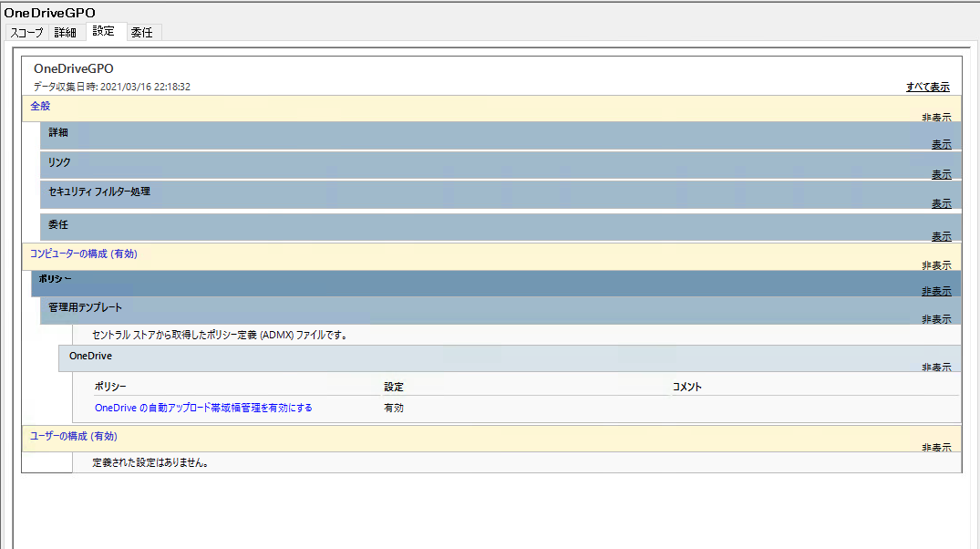Click the コンピューターの構成 (有効) heading
The height and width of the screenshot is (549, 980).
point(83,254)
